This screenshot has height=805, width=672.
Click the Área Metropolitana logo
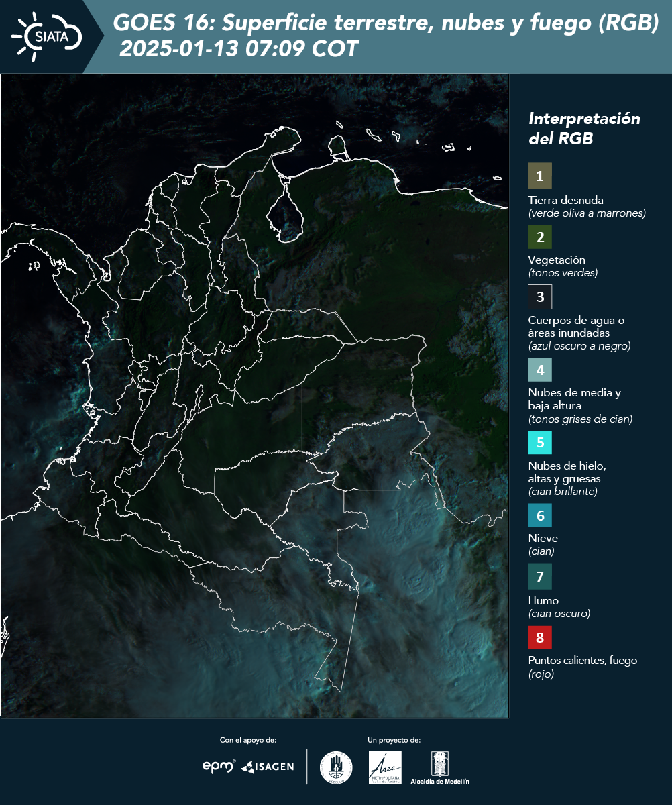point(385,767)
